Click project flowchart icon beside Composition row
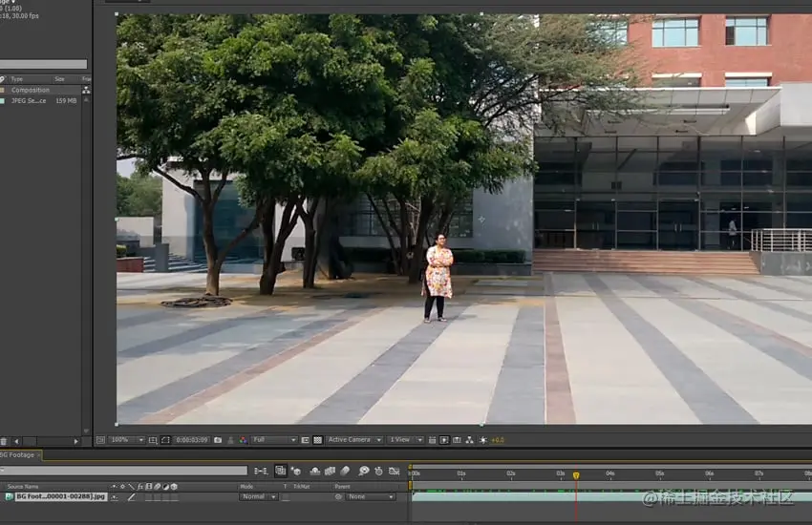The width and height of the screenshot is (812, 525). click(86, 90)
